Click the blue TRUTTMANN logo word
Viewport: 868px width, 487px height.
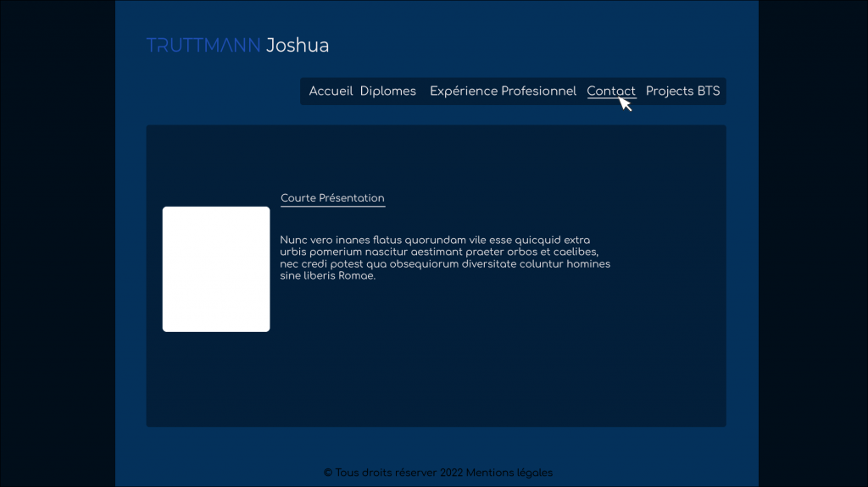(203, 46)
